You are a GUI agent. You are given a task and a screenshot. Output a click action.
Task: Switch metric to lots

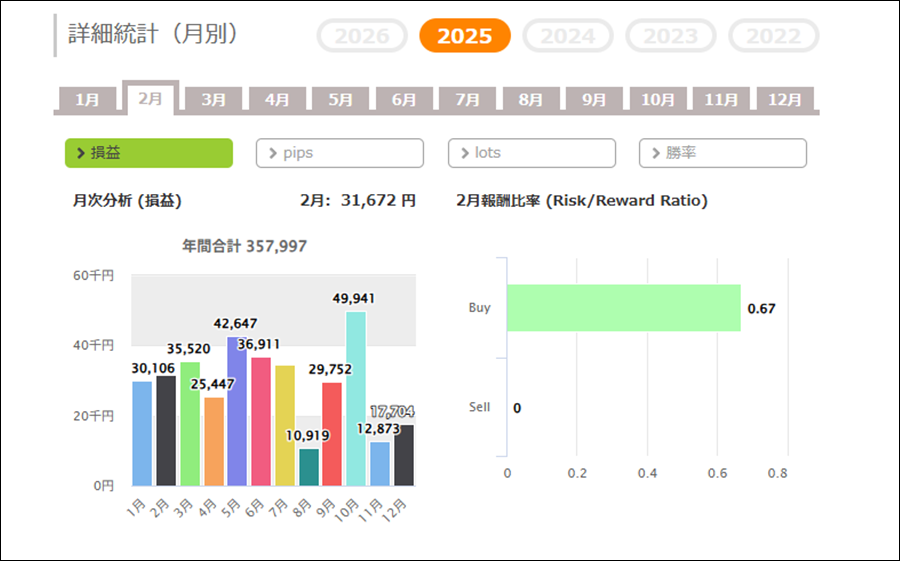click(531, 153)
